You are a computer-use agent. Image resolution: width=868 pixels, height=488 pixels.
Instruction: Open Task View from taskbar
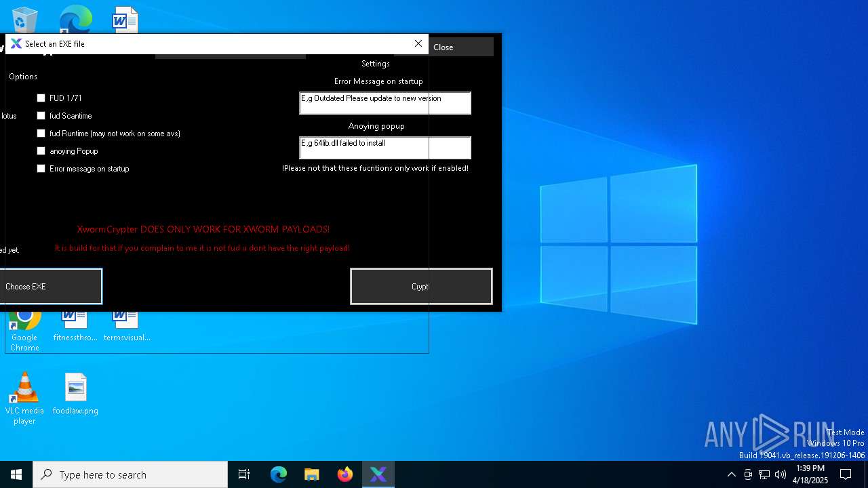(x=244, y=474)
